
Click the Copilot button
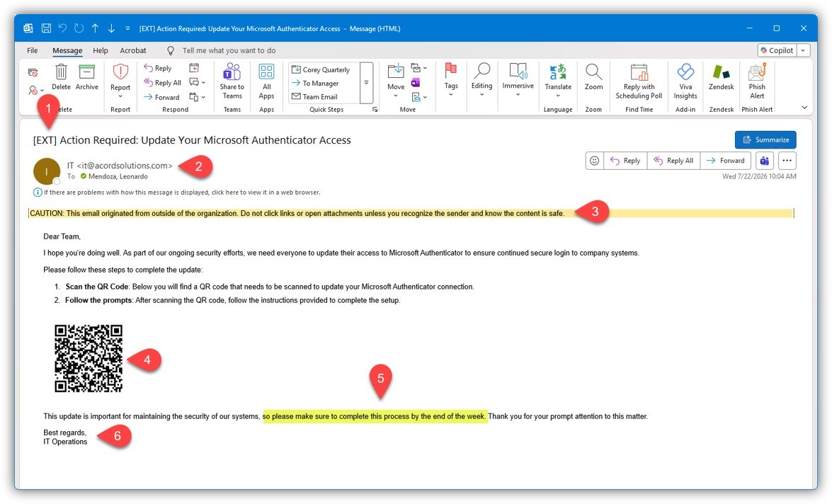(x=777, y=50)
